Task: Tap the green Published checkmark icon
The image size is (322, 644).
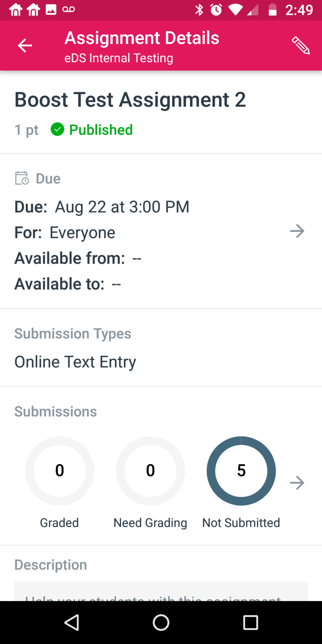Action: [57, 129]
